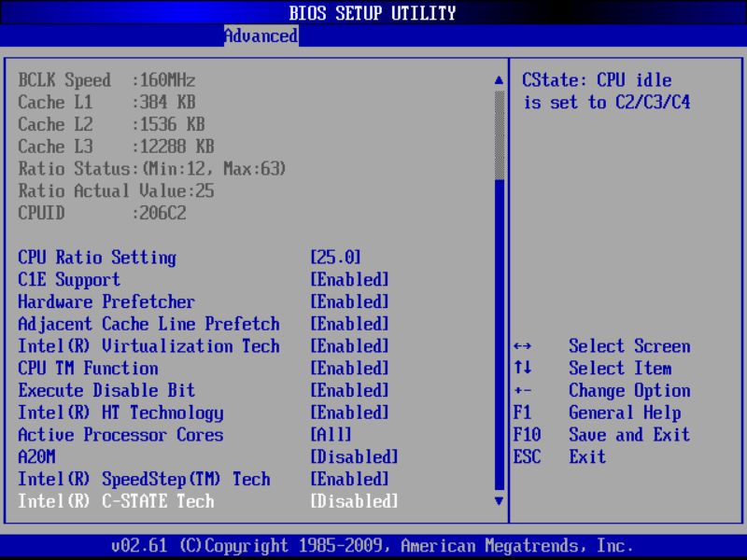Switch to the Advanced tab
Viewport: 747px width, 560px height.
click(260, 36)
